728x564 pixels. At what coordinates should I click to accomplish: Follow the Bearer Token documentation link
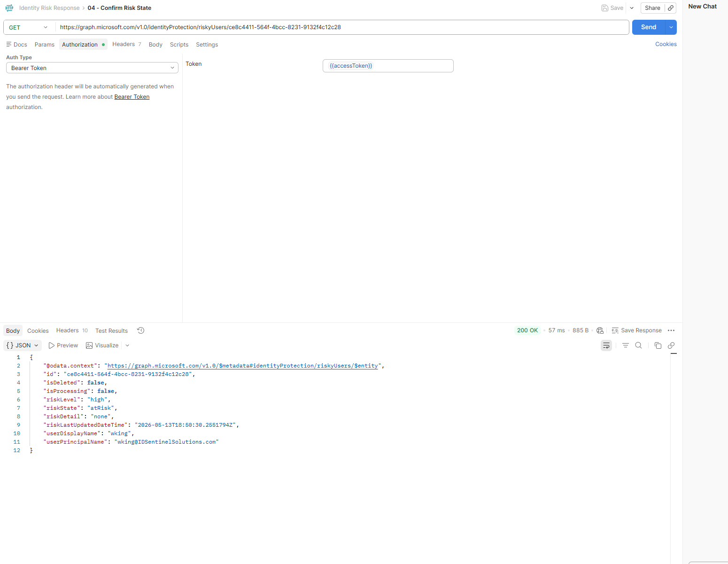click(x=132, y=97)
